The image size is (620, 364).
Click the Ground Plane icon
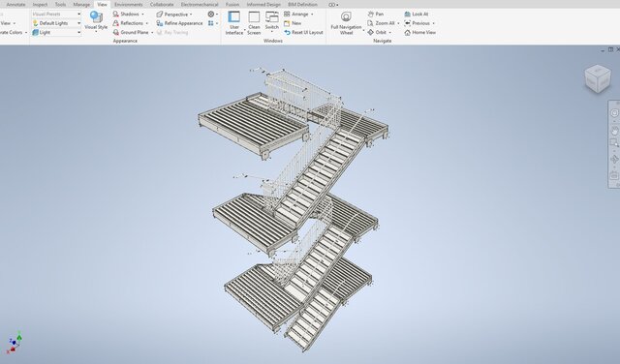pos(116,32)
